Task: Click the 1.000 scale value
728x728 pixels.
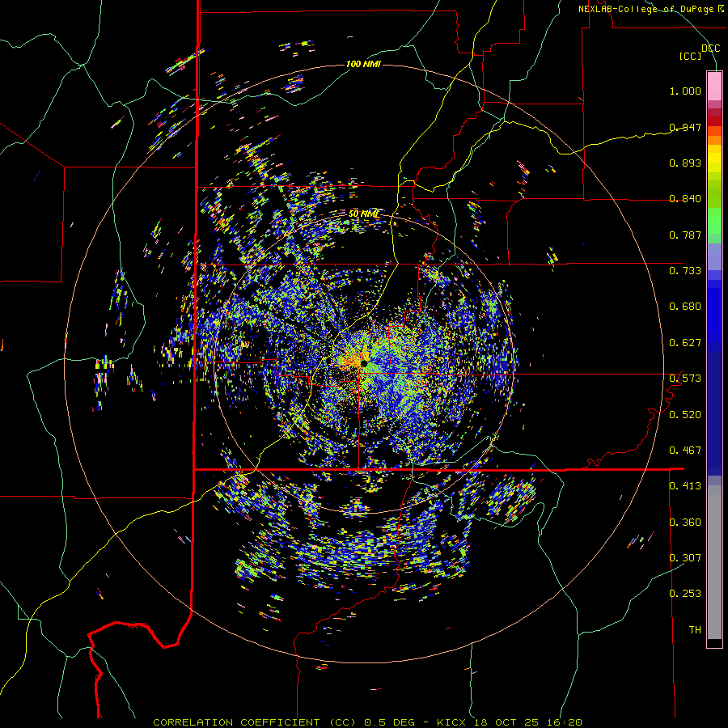Action: click(685, 91)
